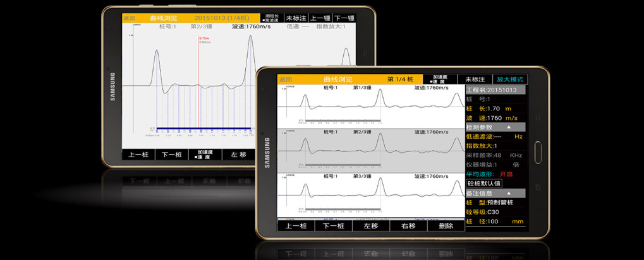Click 第 1/4 桩 title indicator
The image size is (644, 260).
point(401,79)
